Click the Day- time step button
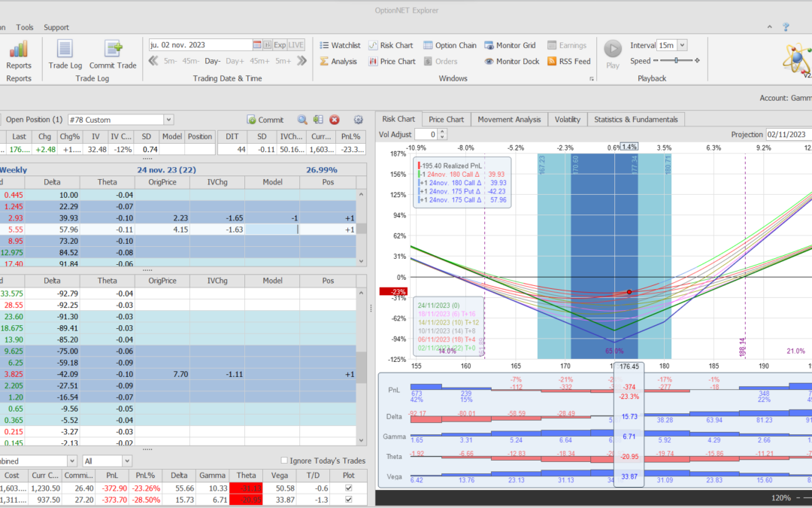812x508 pixels. (212, 62)
